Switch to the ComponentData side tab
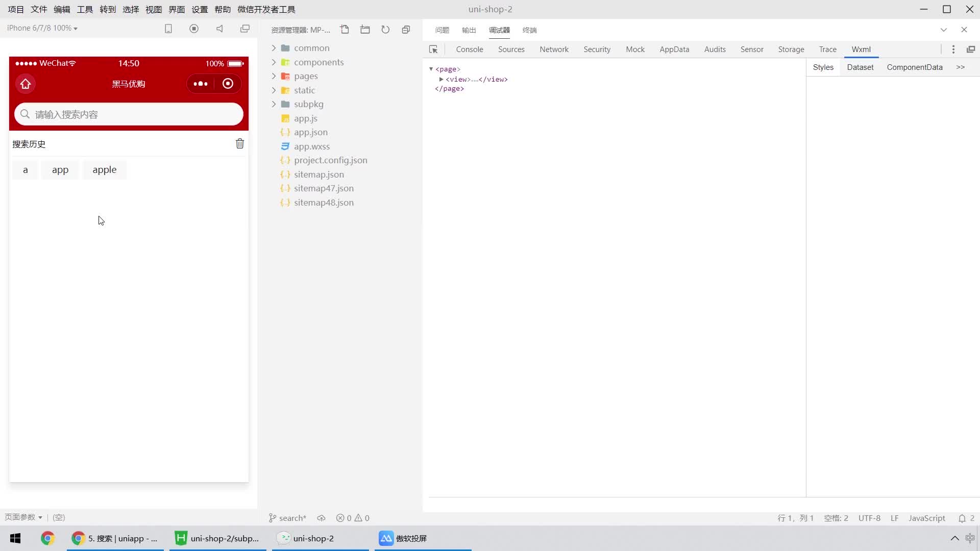The width and height of the screenshot is (980, 551). click(914, 67)
